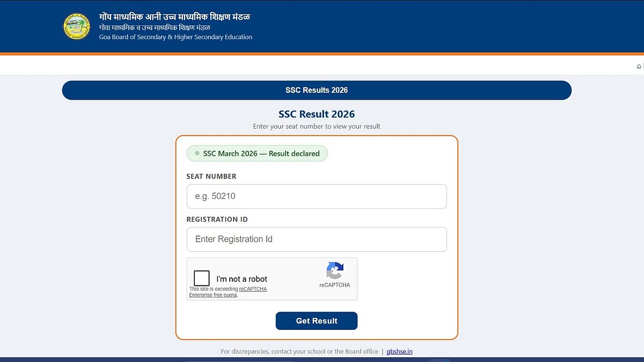Click into the Registration ID field

pyautogui.click(x=317, y=239)
